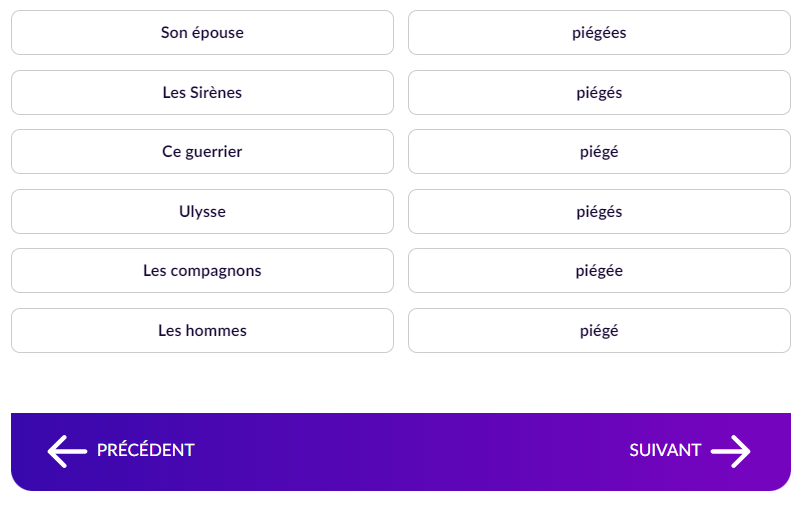This screenshot has width=805, height=505.
Task: Pick "piégé" card beside Les hommes
Action: tap(599, 331)
